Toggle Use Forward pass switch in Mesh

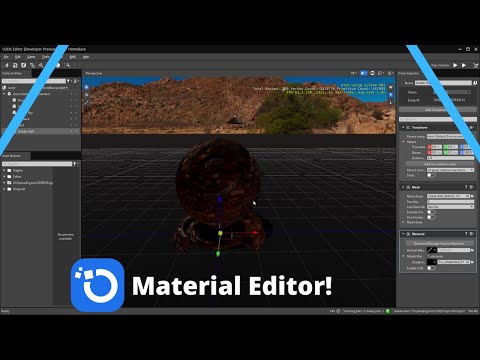(x=431, y=217)
